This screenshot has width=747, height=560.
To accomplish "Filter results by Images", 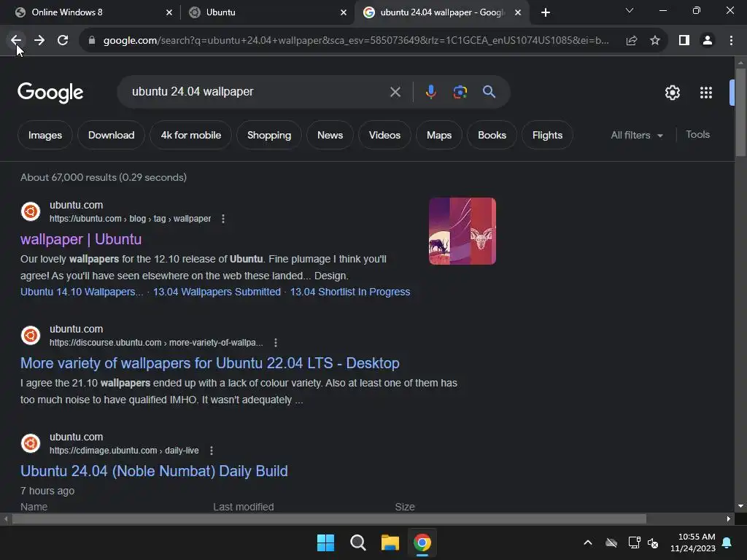I will 45,135.
